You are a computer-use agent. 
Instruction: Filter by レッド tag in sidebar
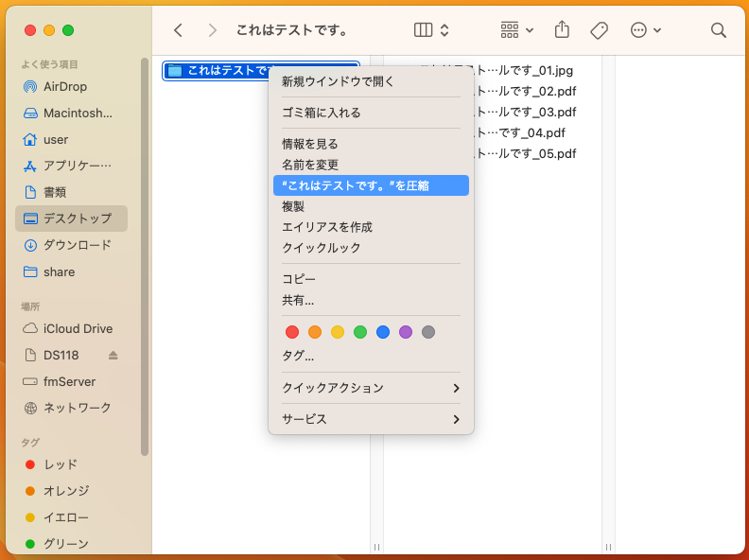(x=72, y=464)
